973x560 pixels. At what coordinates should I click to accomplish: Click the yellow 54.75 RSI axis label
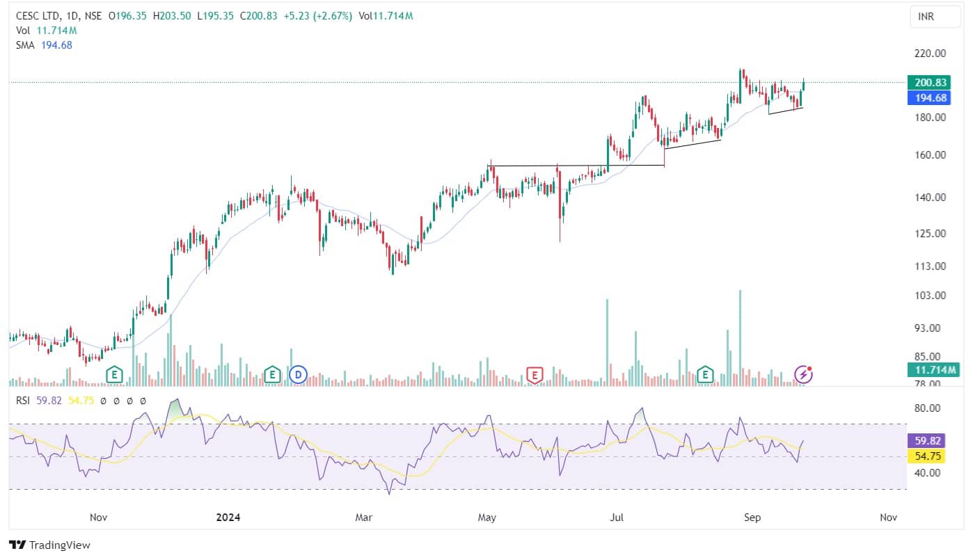pos(928,456)
